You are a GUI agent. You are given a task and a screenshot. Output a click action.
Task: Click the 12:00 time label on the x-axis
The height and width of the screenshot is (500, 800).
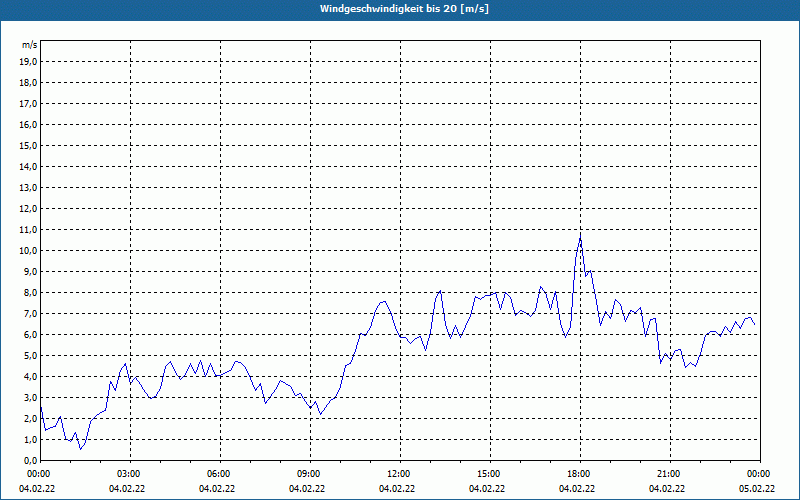(400, 474)
